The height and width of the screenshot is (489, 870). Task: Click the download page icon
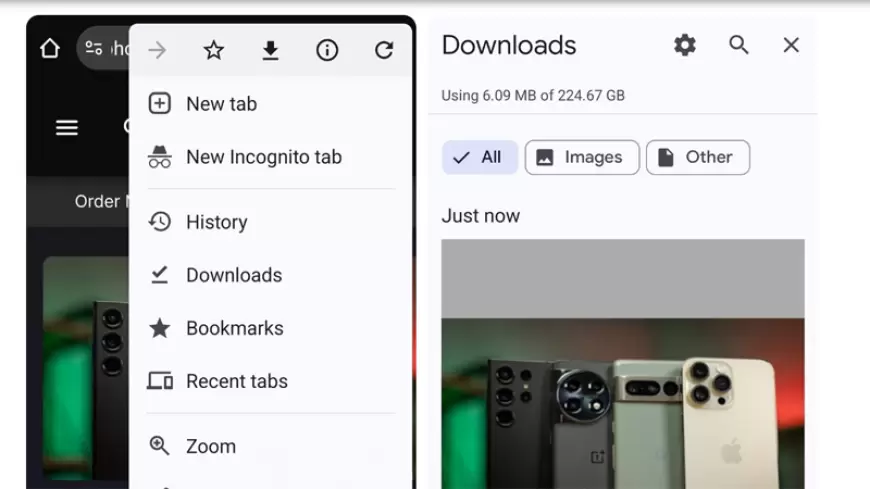270,50
